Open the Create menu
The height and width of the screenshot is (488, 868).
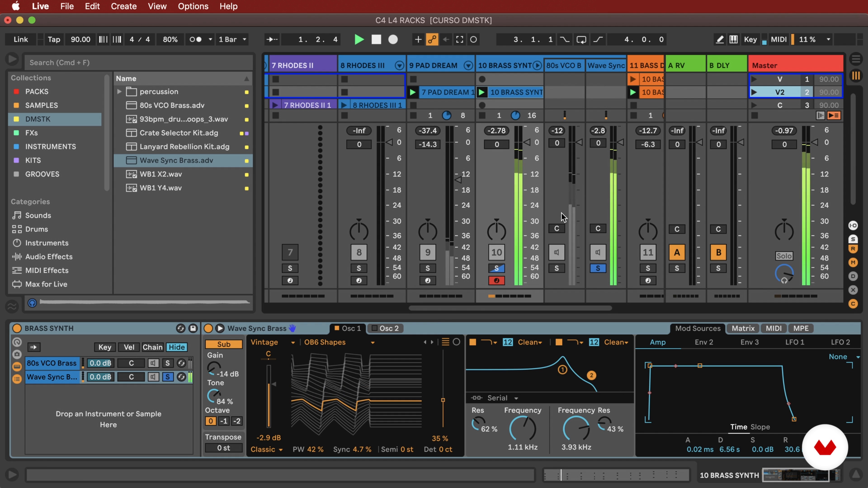tap(124, 6)
